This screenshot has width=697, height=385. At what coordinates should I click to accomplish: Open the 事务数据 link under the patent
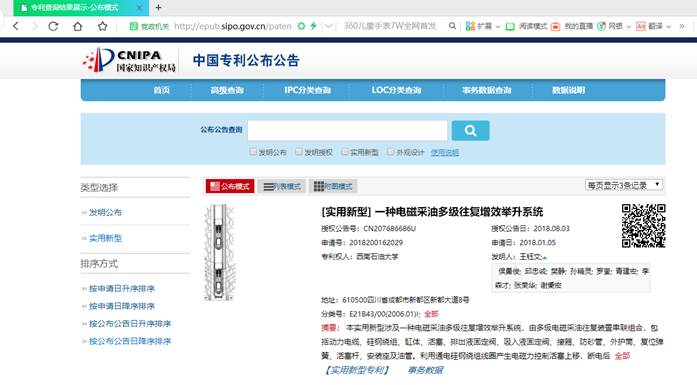tap(425, 370)
